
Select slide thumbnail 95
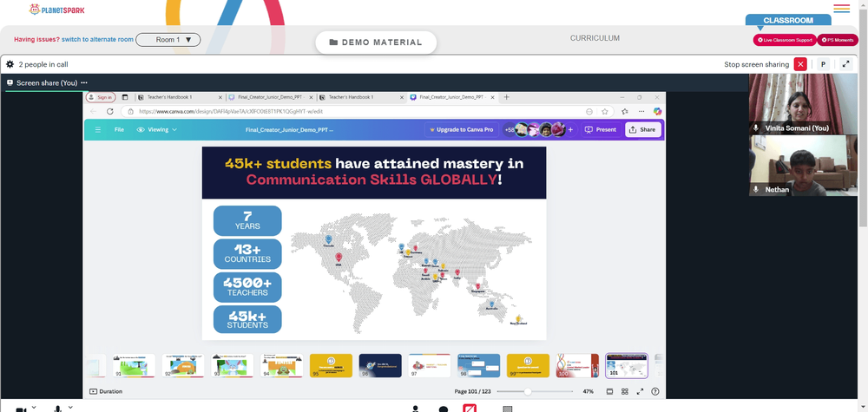331,365
